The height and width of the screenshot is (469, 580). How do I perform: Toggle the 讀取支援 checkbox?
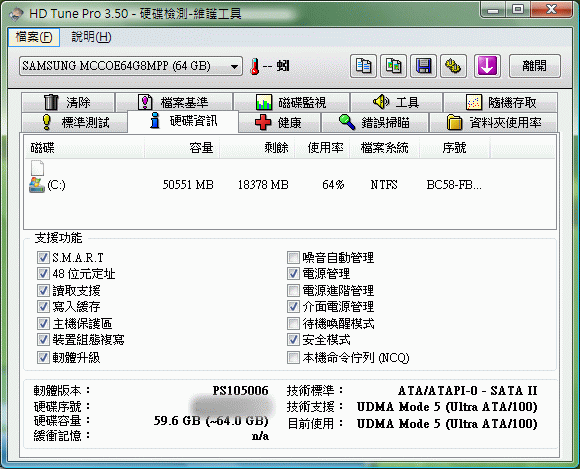[x=43, y=290]
